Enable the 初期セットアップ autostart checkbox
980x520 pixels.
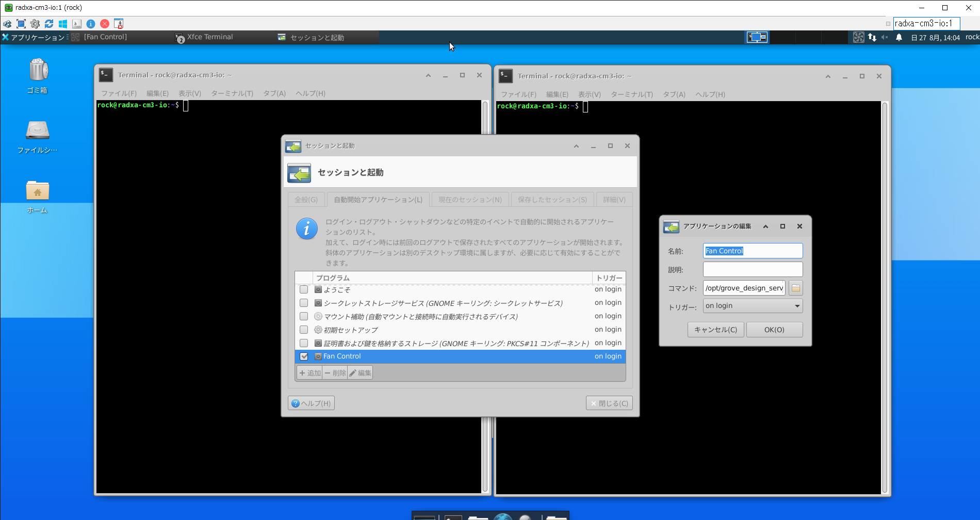(304, 330)
